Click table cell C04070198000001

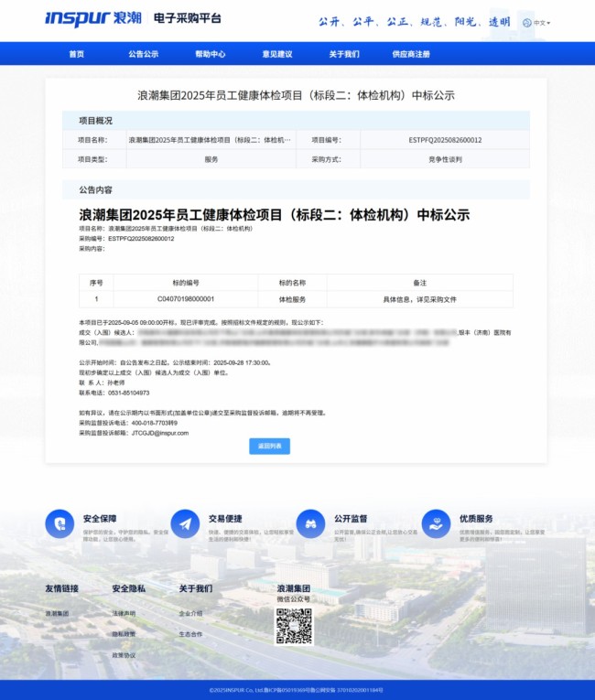186,299
